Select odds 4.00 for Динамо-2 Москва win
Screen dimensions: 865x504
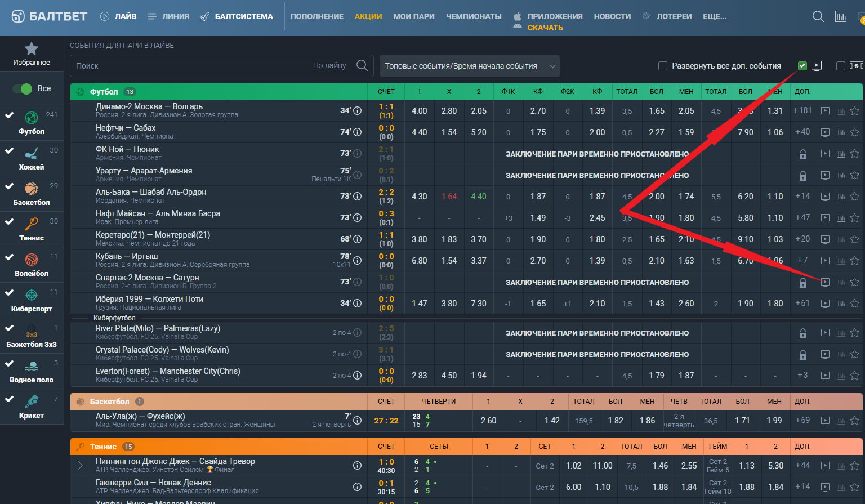click(x=420, y=111)
